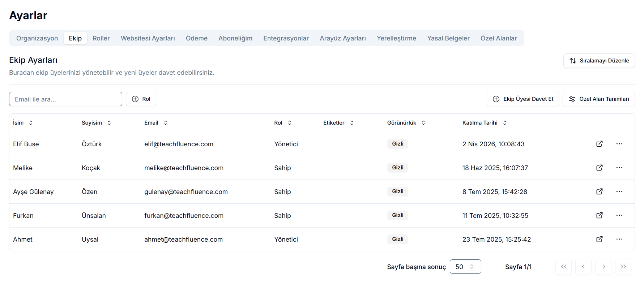
Task: Select email gulenay@teachfluence.com
Action: tap(186, 192)
